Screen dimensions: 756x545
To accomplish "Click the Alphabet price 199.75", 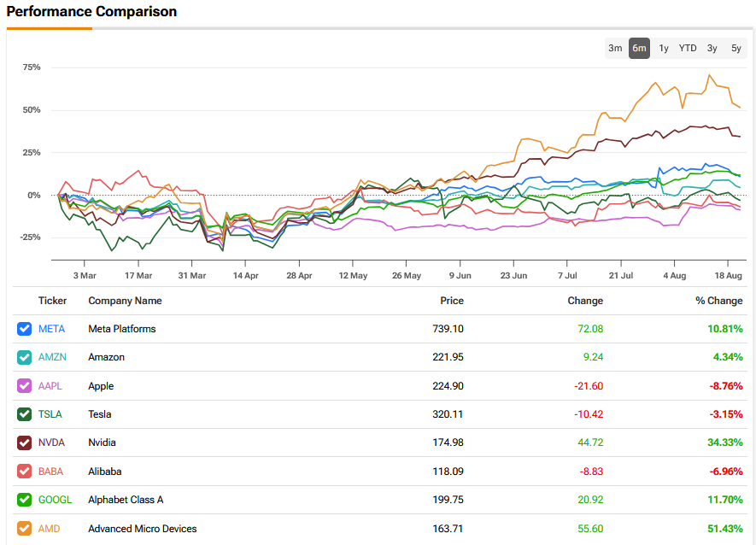I will coord(448,500).
